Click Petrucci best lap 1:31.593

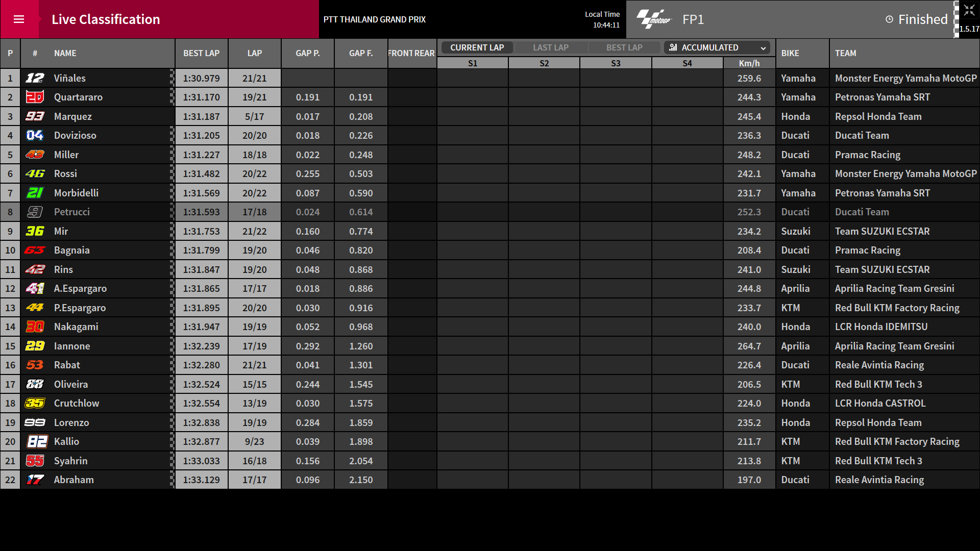coord(202,212)
